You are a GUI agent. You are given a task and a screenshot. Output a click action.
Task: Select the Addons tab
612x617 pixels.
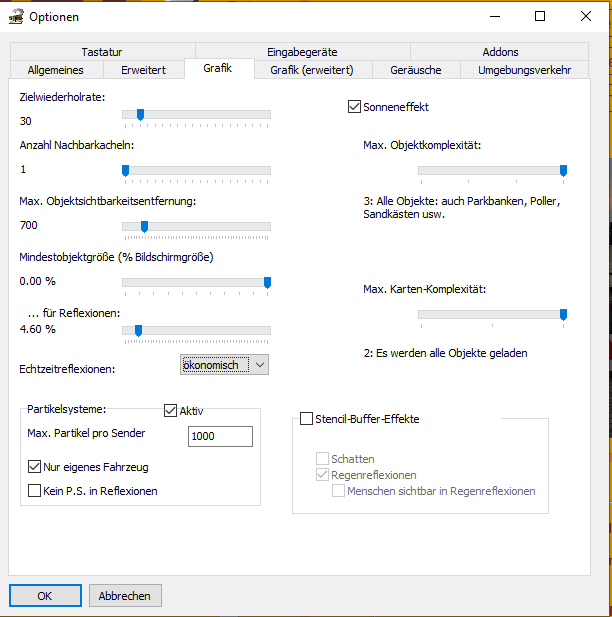(499, 52)
